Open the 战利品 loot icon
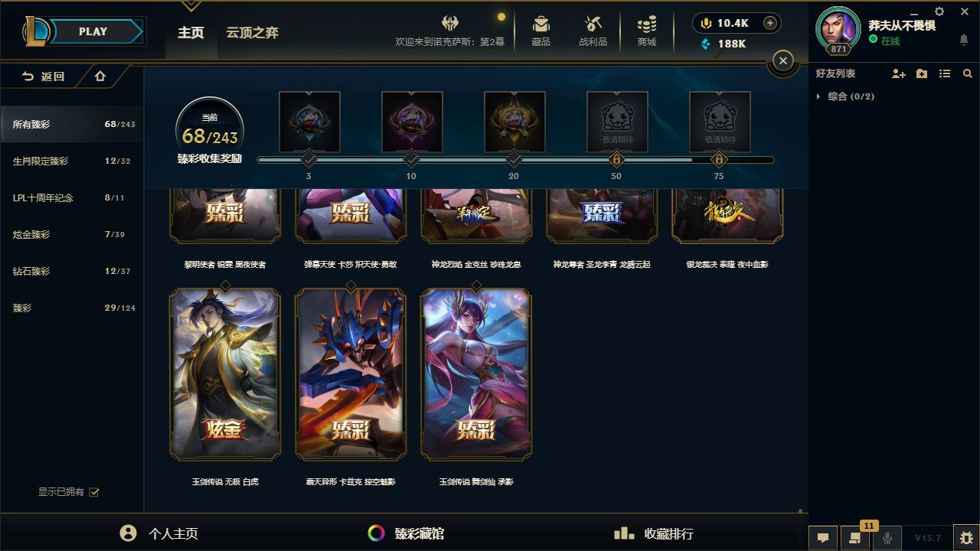Viewport: 980px width, 551px height. (593, 31)
